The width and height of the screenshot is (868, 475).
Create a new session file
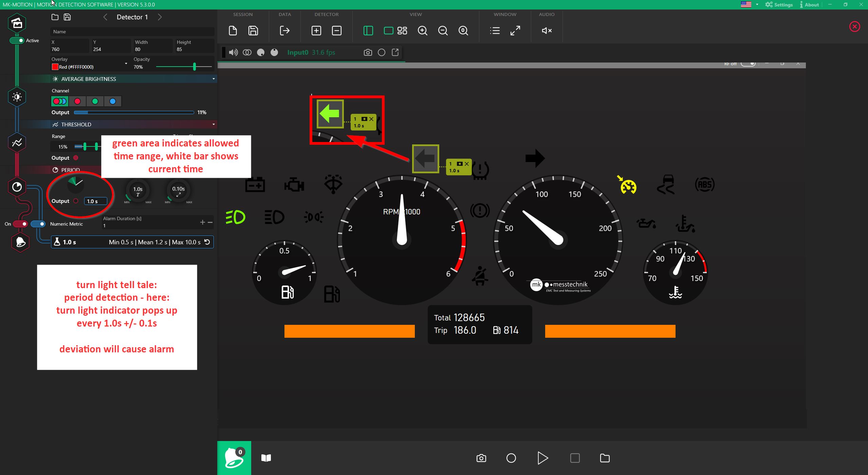(233, 31)
